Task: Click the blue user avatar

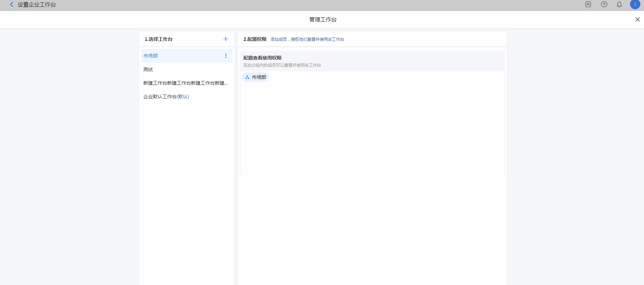Action: (635, 4)
